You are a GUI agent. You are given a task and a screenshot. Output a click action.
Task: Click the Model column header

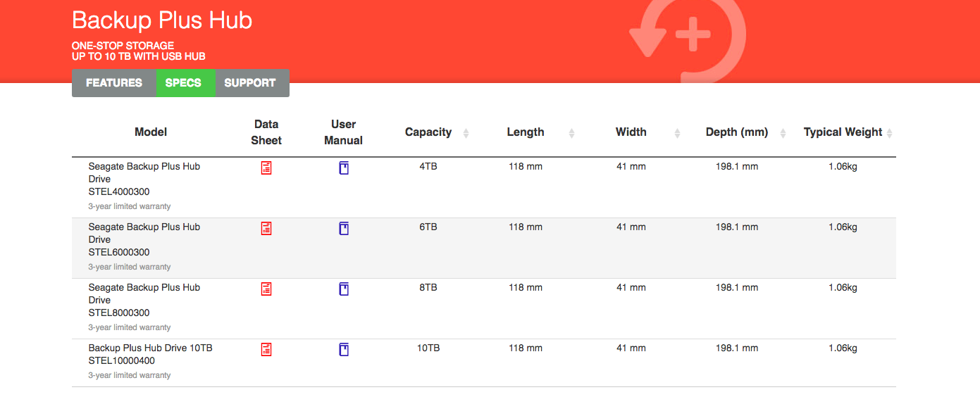(x=151, y=132)
